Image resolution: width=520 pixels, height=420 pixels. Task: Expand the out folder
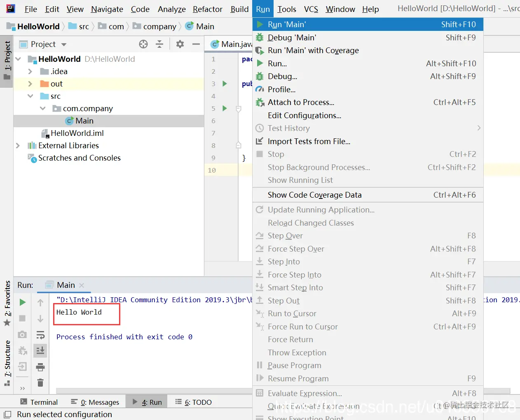point(30,84)
